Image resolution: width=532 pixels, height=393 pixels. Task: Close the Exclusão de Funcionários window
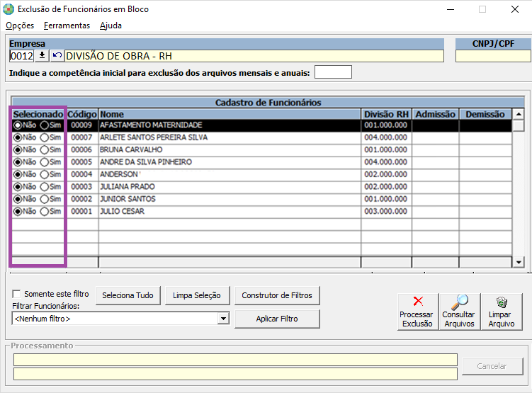[515, 9]
